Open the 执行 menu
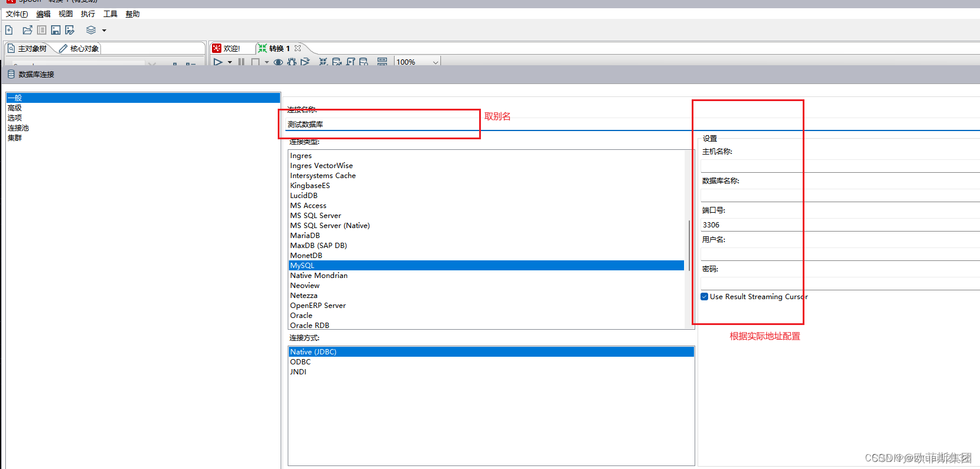980x469 pixels. 88,14
